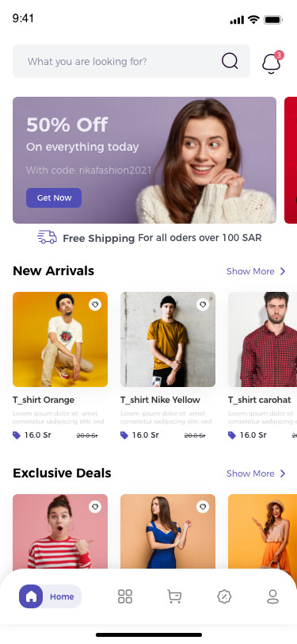
Task: Open the 50% Off promo banner
Action: pos(144,160)
